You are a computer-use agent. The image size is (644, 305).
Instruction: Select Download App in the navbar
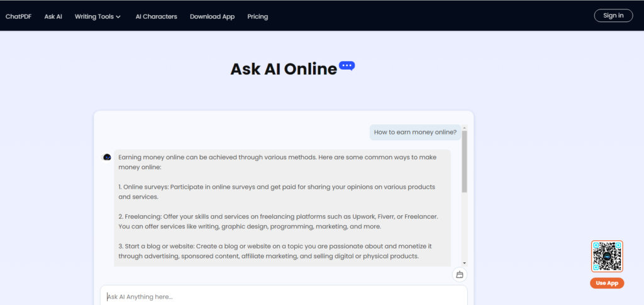pos(212,16)
